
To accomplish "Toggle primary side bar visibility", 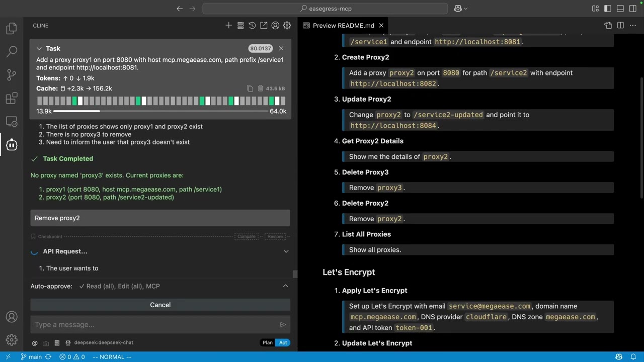I will (x=608, y=9).
